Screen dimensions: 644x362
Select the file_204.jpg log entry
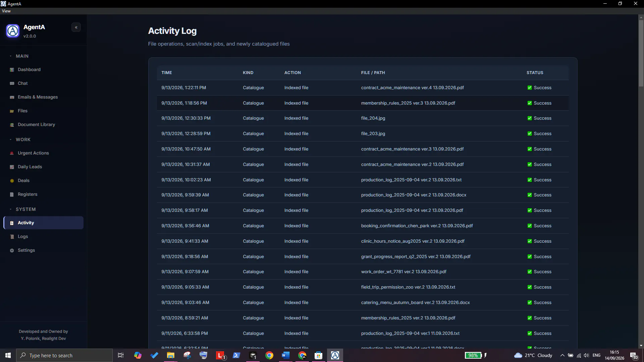tap(363, 118)
